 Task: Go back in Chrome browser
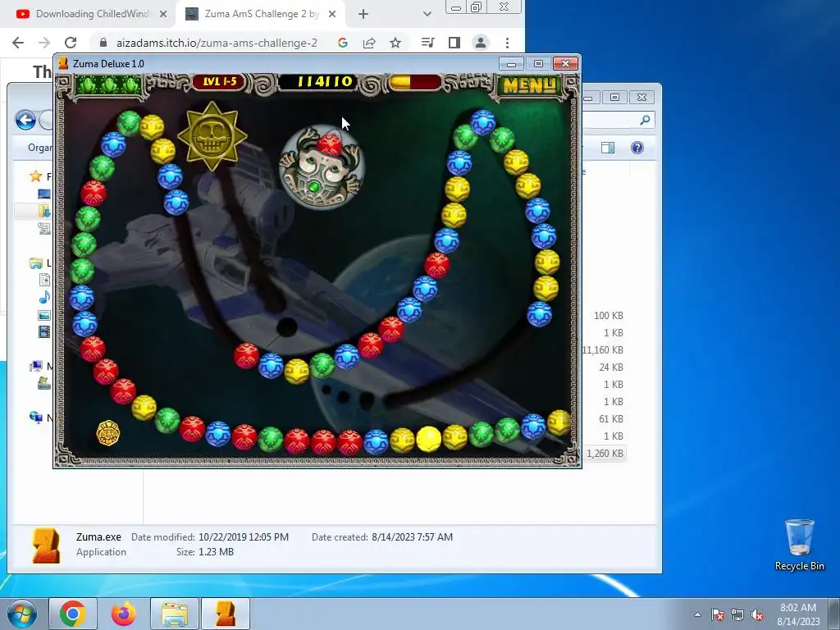pos(18,43)
